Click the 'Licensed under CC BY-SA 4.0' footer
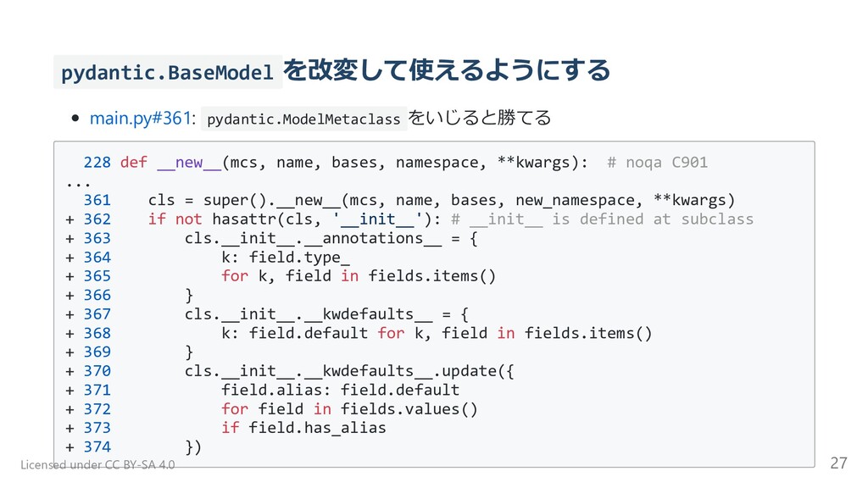 (97, 465)
